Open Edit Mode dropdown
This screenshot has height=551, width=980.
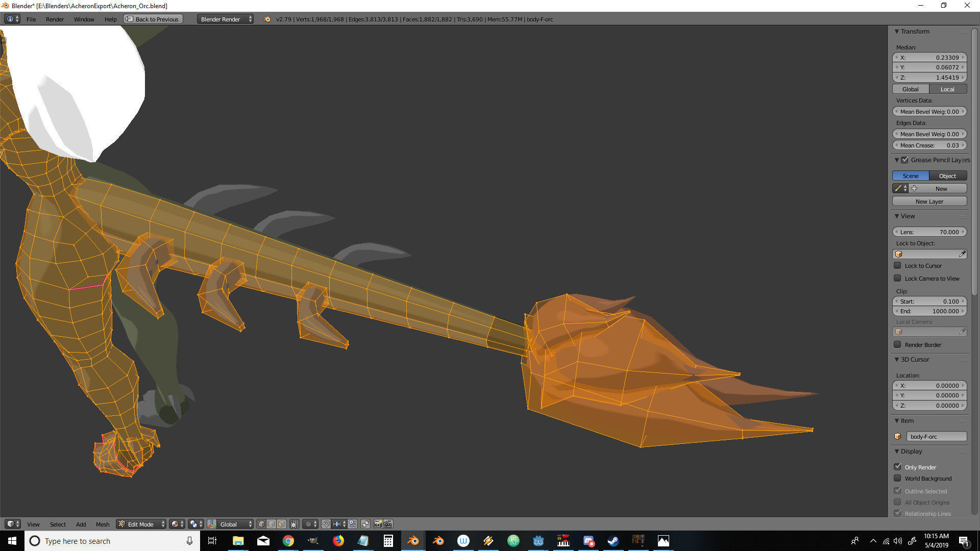pos(141,524)
